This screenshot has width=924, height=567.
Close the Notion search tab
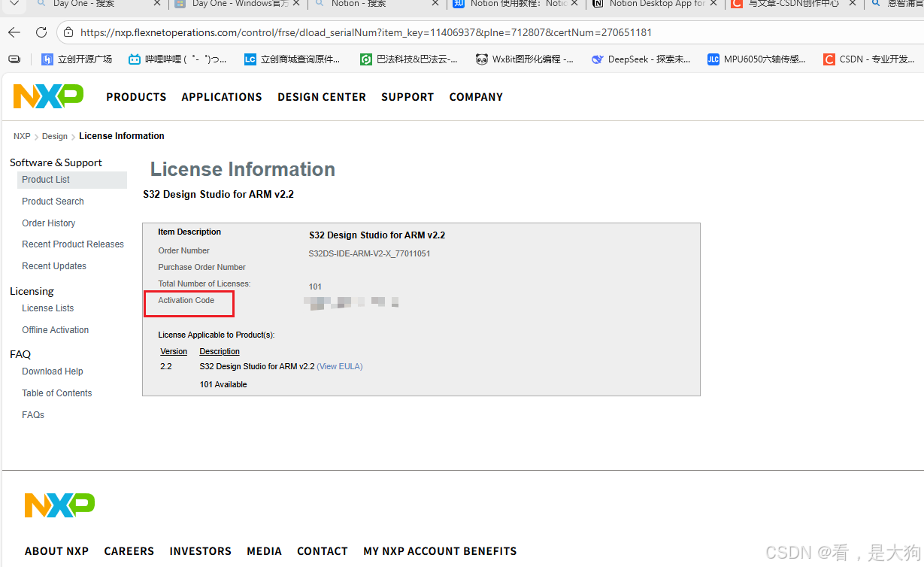(435, 4)
